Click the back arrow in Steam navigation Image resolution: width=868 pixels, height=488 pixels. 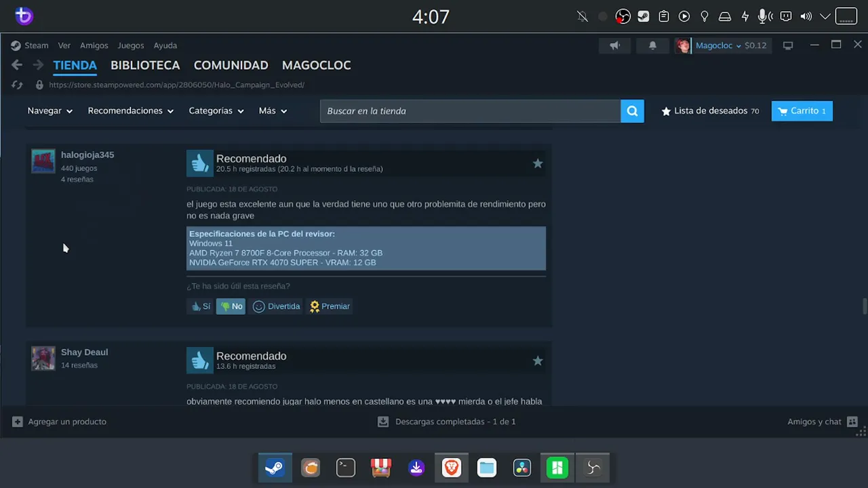point(17,65)
